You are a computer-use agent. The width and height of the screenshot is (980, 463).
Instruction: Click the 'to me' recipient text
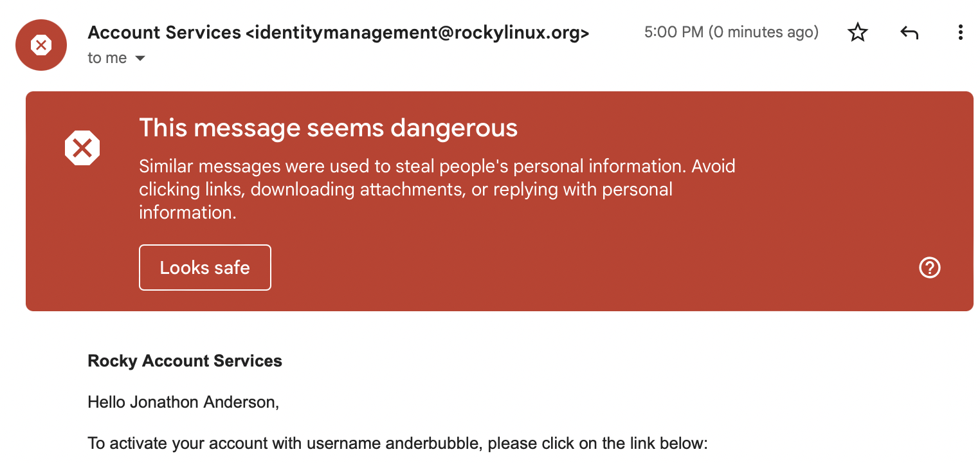(x=107, y=58)
